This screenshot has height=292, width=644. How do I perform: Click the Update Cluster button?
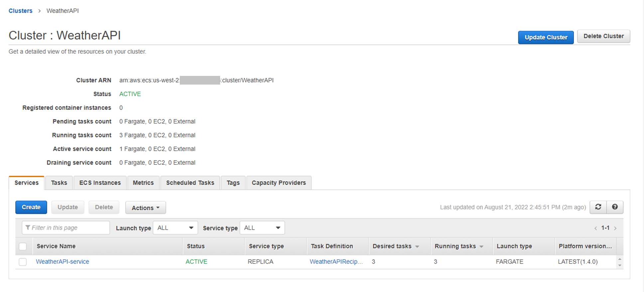546,37
